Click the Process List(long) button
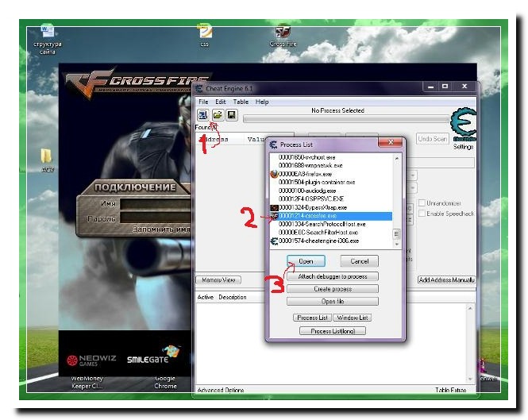 (x=333, y=331)
